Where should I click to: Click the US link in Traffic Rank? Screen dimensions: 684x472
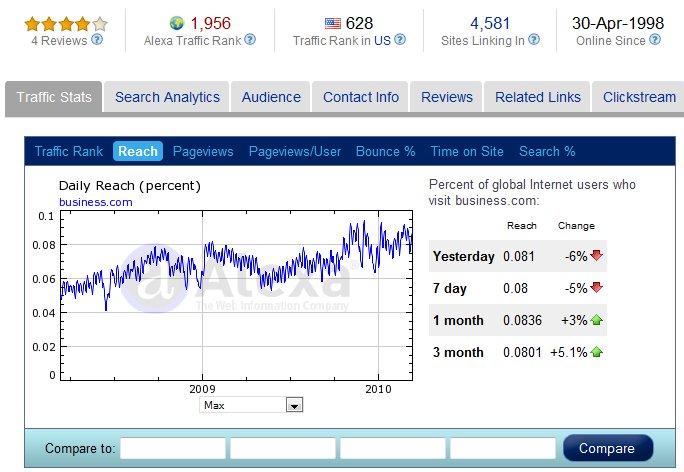click(382, 41)
